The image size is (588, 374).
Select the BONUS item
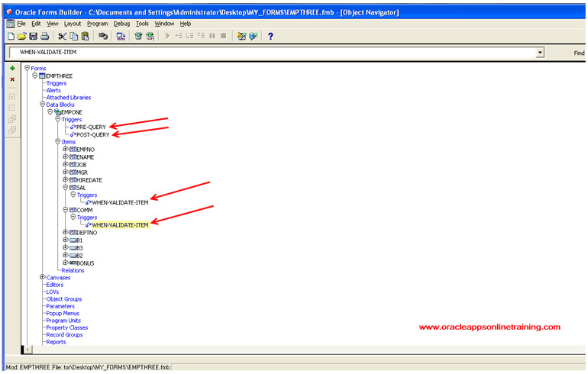point(85,263)
